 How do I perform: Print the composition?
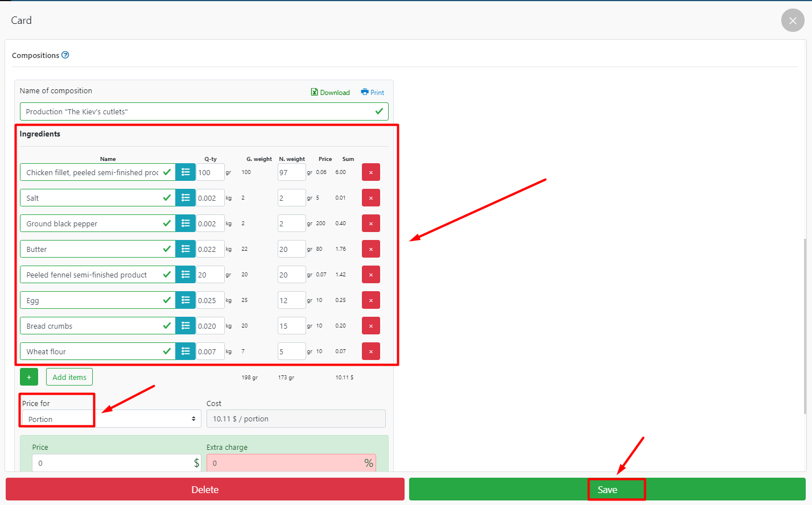point(373,92)
